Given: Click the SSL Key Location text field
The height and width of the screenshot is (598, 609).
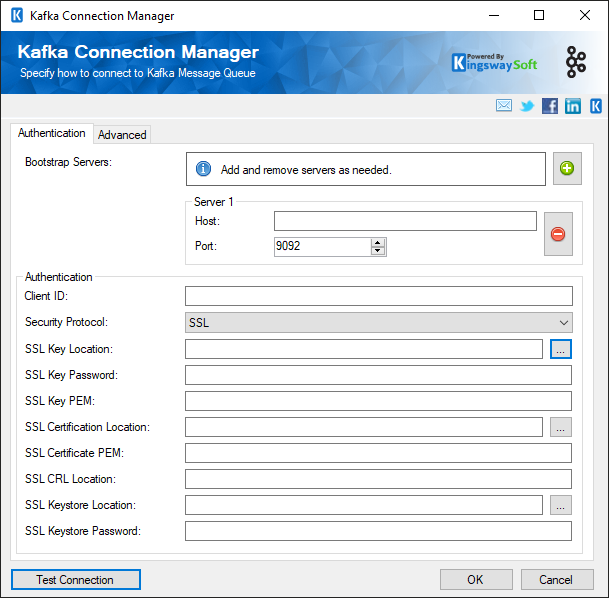Looking at the screenshot, I should (x=364, y=349).
